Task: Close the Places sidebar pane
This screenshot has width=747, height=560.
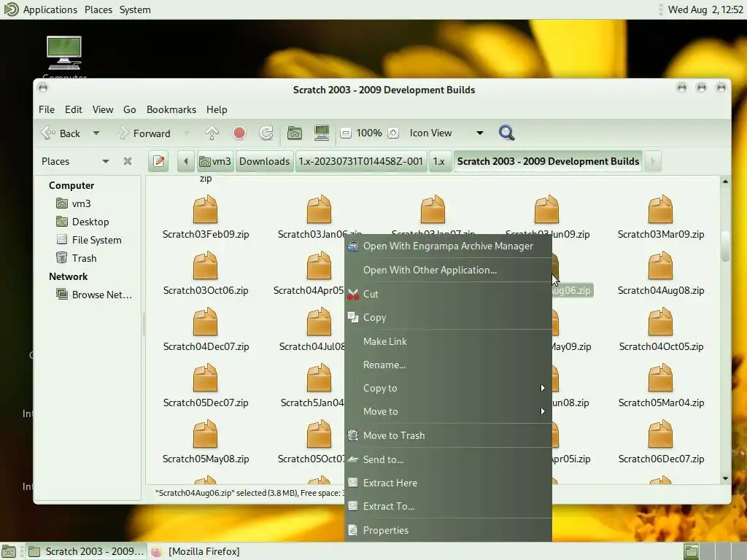Action: (127, 161)
